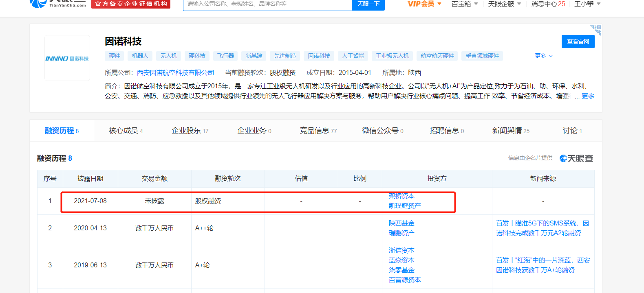The width and height of the screenshot is (644, 293).
Task: Open news about 红海 A+轮融资
Action: (x=543, y=265)
